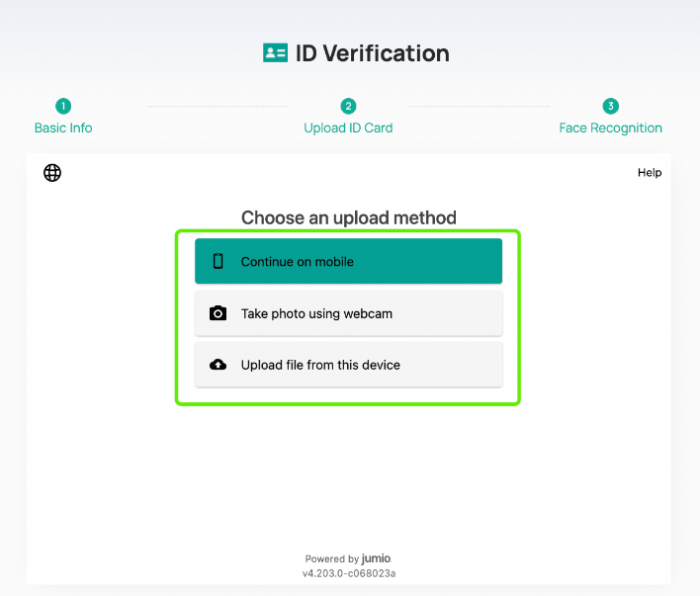Click the ID Verification page title
Screen dimensions: 700x596
pos(373,53)
